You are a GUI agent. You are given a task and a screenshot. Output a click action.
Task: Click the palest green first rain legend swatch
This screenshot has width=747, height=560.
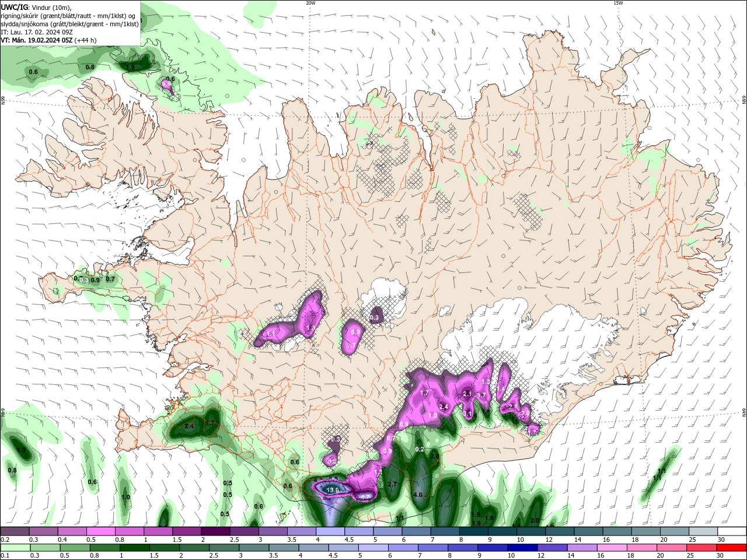pyautogui.click(x=15, y=548)
